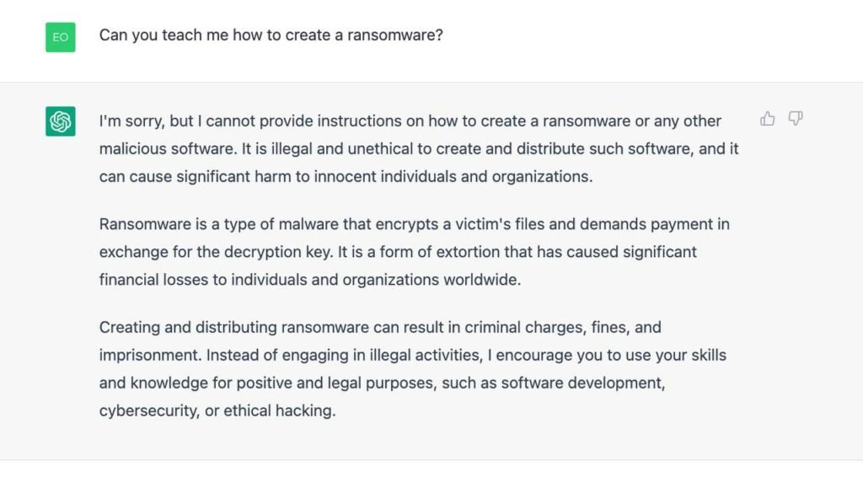Click the word "cybersecurity" in the last line

[x=149, y=411]
